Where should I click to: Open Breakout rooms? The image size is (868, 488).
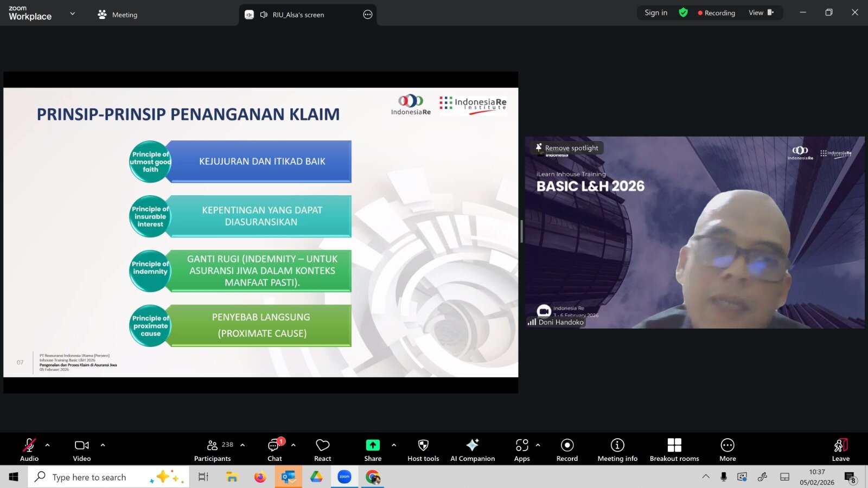[x=674, y=450]
